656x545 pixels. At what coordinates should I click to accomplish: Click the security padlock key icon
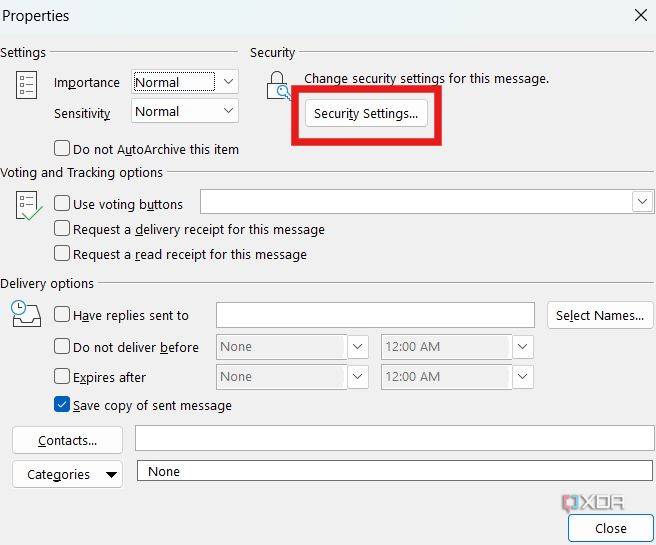(278, 86)
